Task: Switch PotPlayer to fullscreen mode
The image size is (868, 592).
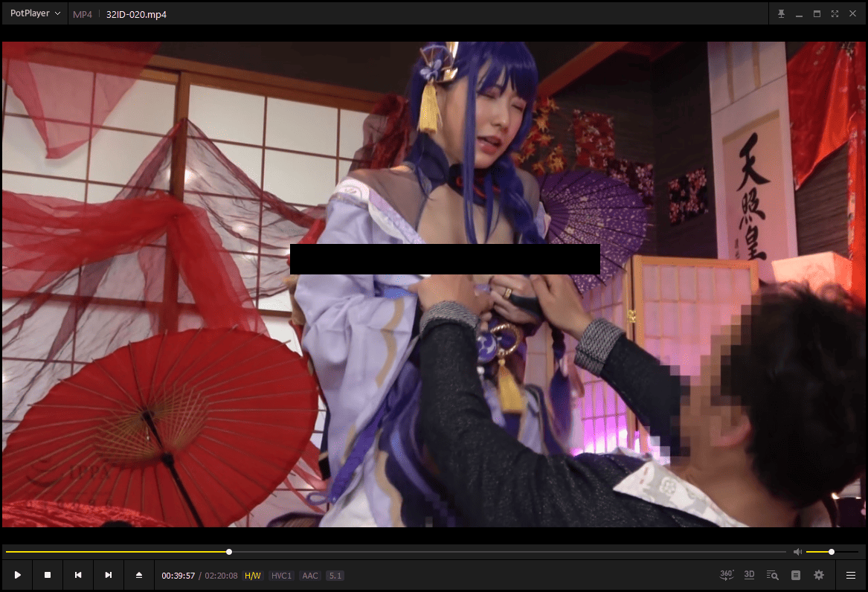Action: [835, 14]
